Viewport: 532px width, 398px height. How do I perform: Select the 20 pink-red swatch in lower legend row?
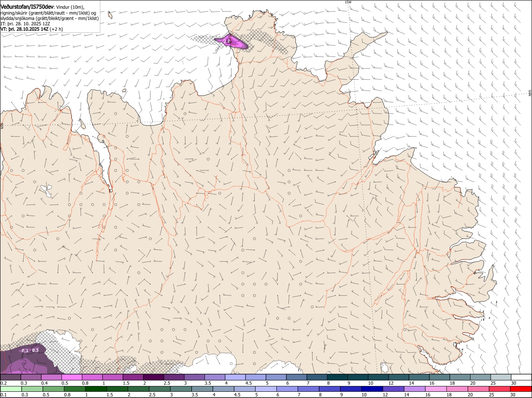coord(479,389)
